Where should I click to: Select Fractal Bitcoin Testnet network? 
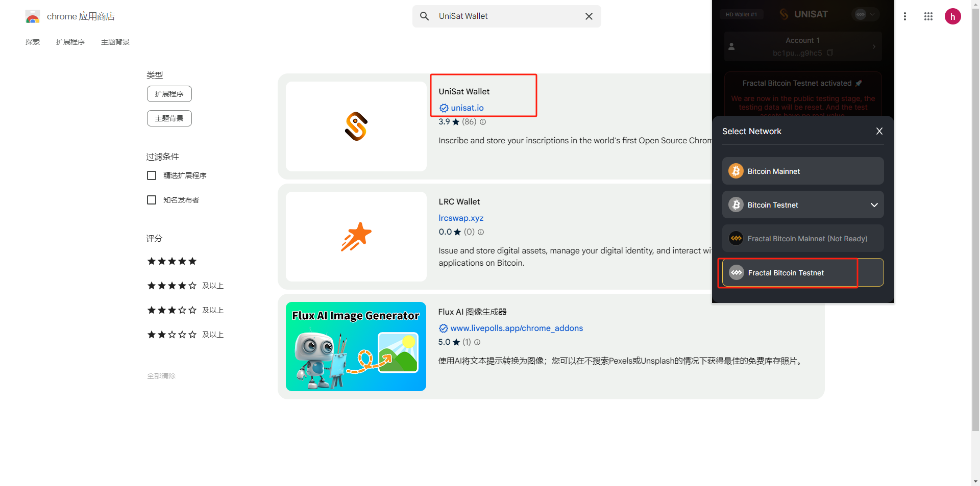pos(803,272)
